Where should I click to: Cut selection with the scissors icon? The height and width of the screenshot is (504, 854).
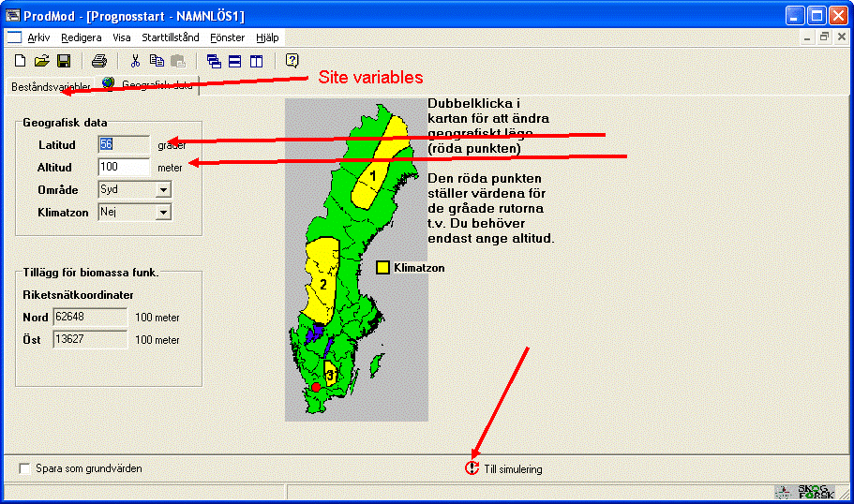pos(135,60)
